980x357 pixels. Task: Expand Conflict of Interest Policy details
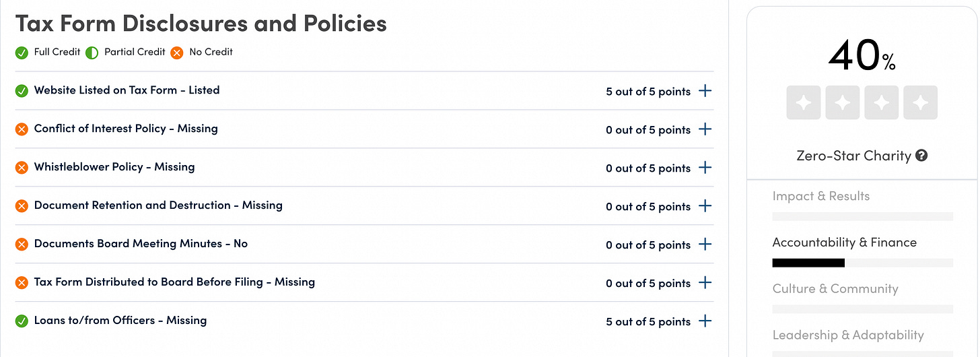(705, 129)
